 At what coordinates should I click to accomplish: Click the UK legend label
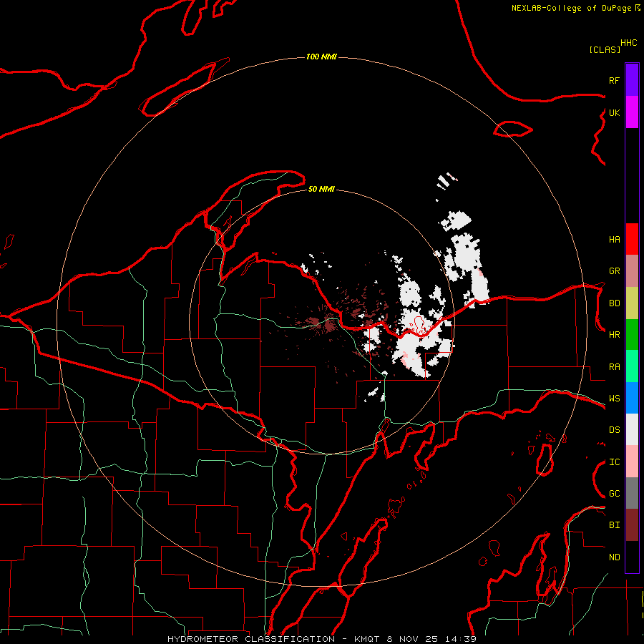[x=614, y=112]
